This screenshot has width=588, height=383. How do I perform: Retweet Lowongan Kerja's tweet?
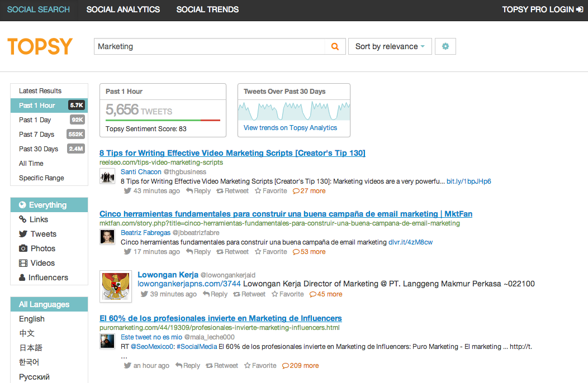coord(249,294)
